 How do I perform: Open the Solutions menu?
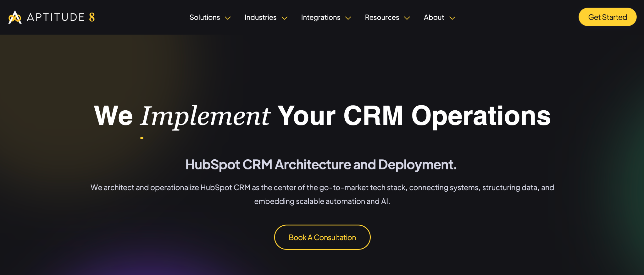(x=205, y=17)
